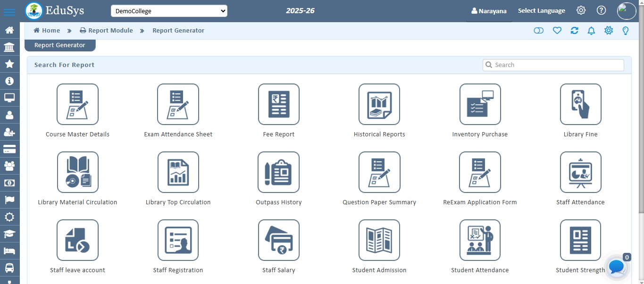This screenshot has height=284, width=644.
Task: Select the Outpass History report icon
Action: 278,172
